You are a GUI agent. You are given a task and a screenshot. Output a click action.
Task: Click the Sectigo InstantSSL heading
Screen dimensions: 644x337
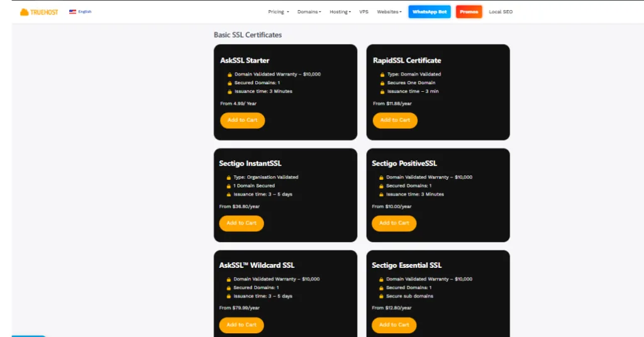[x=250, y=163]
